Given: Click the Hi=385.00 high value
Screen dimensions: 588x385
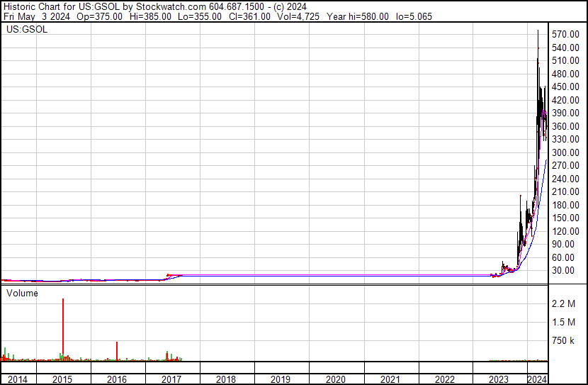Looking at the screenshot, I should point(150,16).
